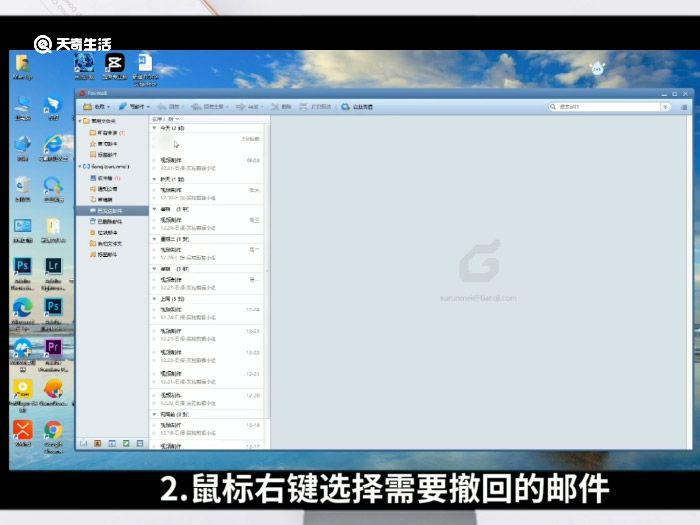Open the dropdown arrow next to 收取
700x525 pixels.
point(108,107)
